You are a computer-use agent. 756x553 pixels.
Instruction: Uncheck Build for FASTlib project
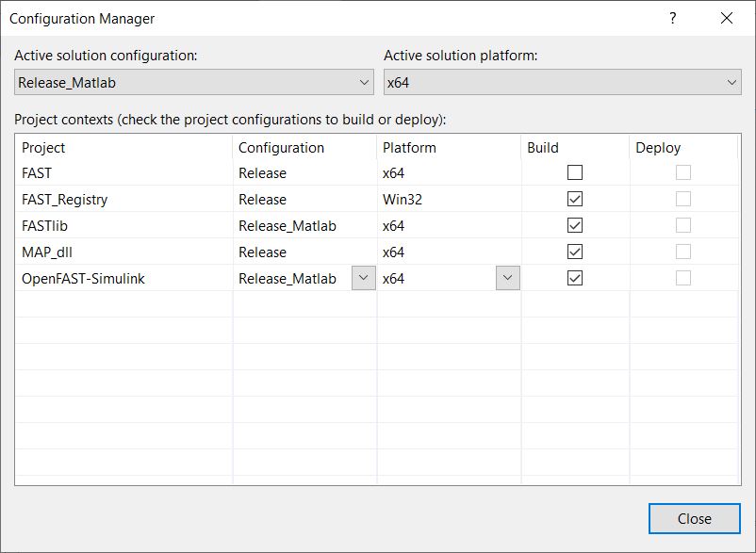[x=575, y=225]
